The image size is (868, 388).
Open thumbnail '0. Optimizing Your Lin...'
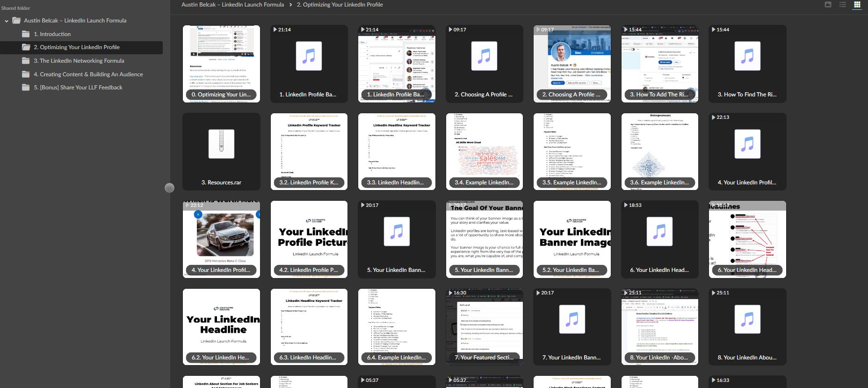coord(221,64)
